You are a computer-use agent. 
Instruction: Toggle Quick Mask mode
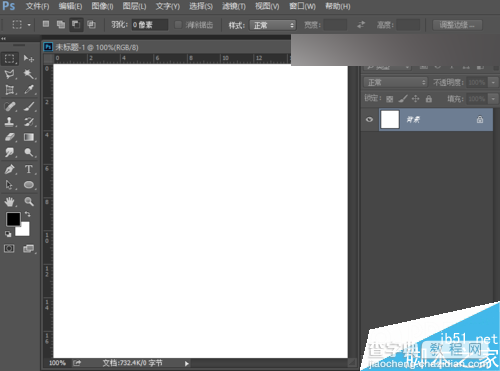pyautogui.click(x=9, y=248)
